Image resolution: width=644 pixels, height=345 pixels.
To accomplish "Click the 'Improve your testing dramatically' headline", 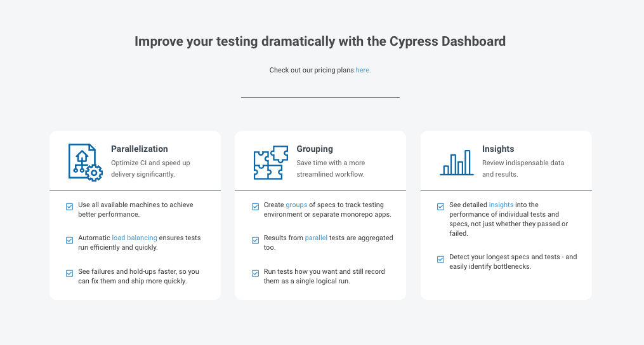I will [x=320, y=41].
